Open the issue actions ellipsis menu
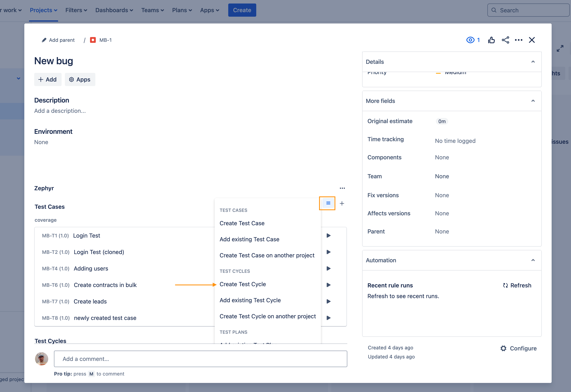 point(518,40)
